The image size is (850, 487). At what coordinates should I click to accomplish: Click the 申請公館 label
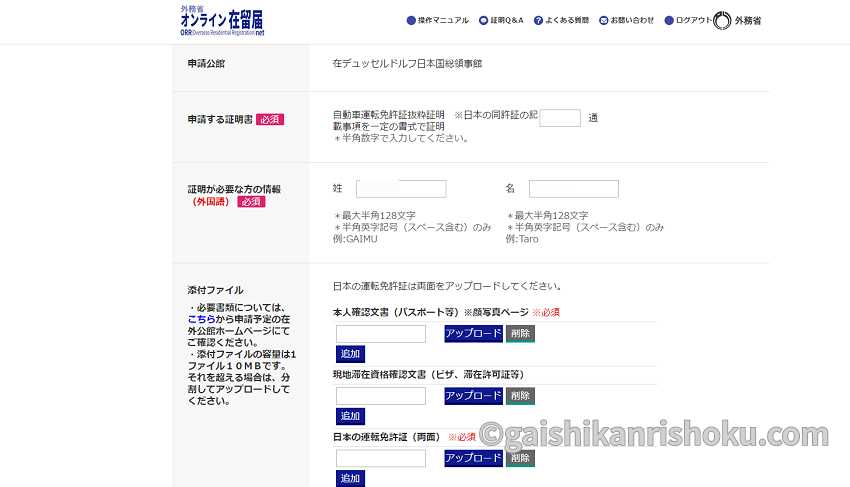pyautogui.click(x=206, y=63)
